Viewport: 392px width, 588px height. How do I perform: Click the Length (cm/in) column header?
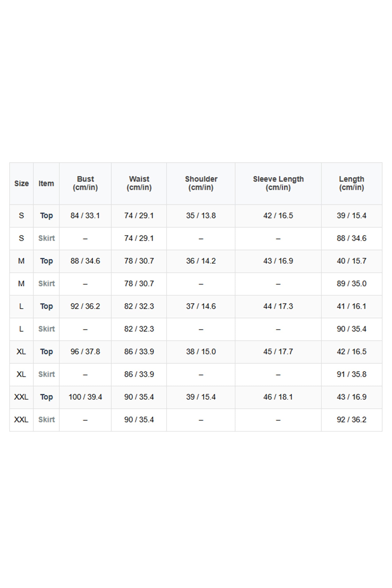click(x=351, y=183)
